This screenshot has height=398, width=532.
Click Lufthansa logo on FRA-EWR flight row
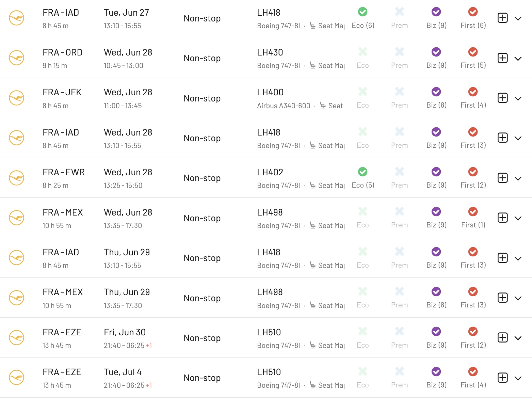coord(16,178)
